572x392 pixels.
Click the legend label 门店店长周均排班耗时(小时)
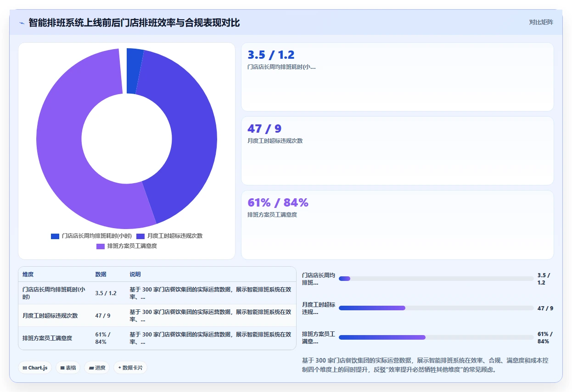[x=97, y=236]
